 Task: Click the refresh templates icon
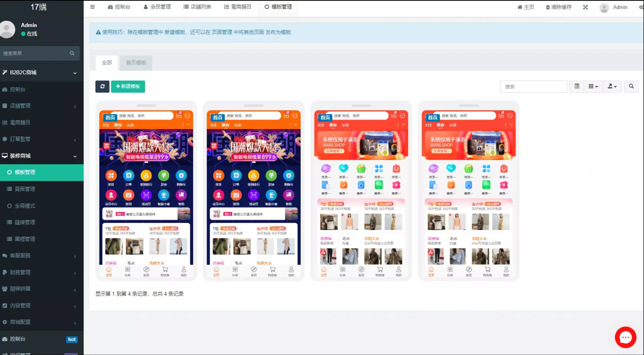[x=102, y=86]
